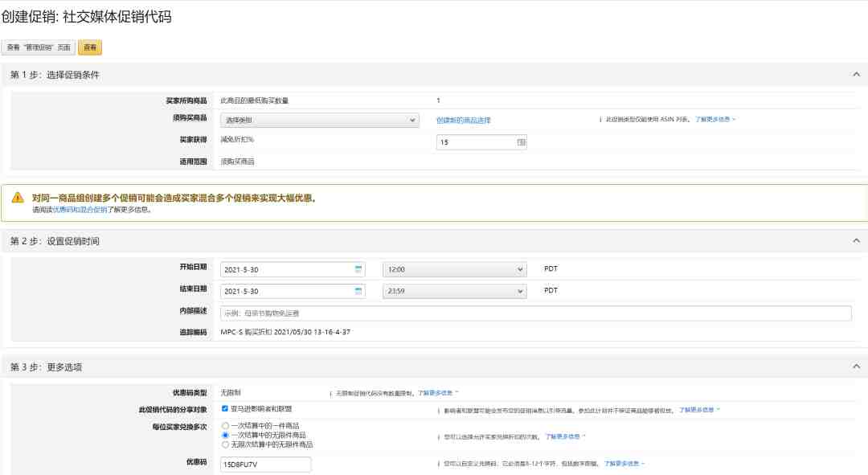Open the end date calendar picker icon

tap(358, 291)
